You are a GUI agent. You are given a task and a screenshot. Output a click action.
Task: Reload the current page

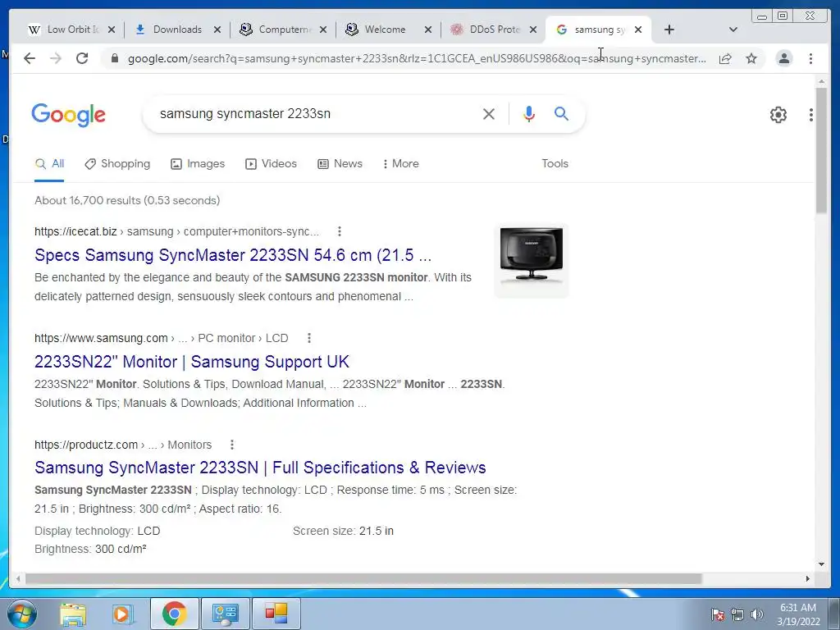click(x=82, y=58)
